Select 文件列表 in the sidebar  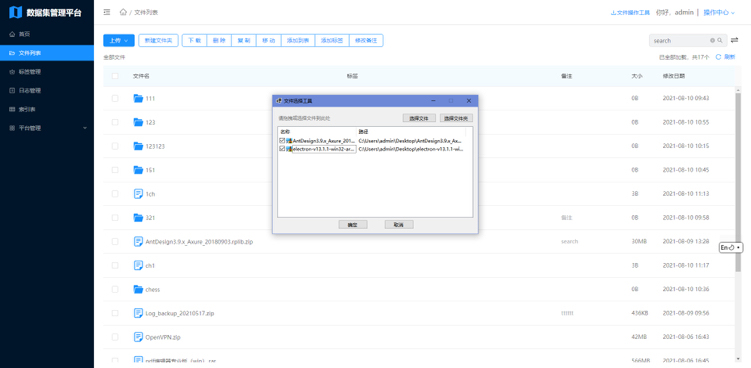[47, 53]
